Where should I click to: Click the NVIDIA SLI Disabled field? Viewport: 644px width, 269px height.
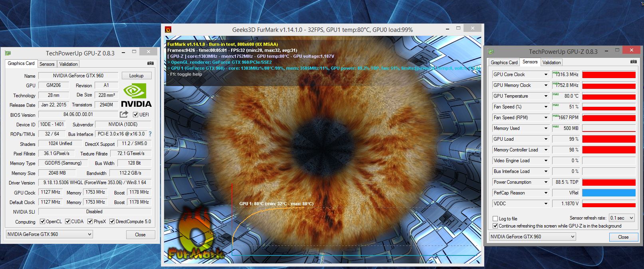point(95,212)
